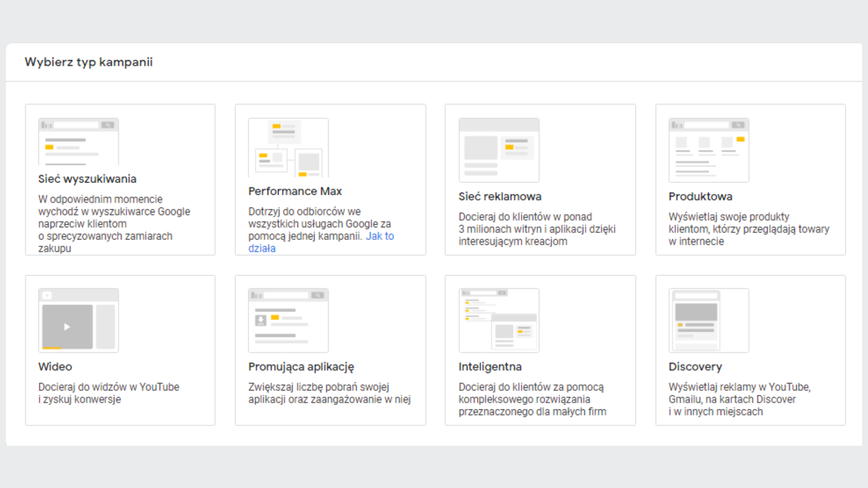The width and height of the screenshot is (868, 488).
Task: Click text 'Docieraj do widzów w YouTube'
Action: point(108,393)
